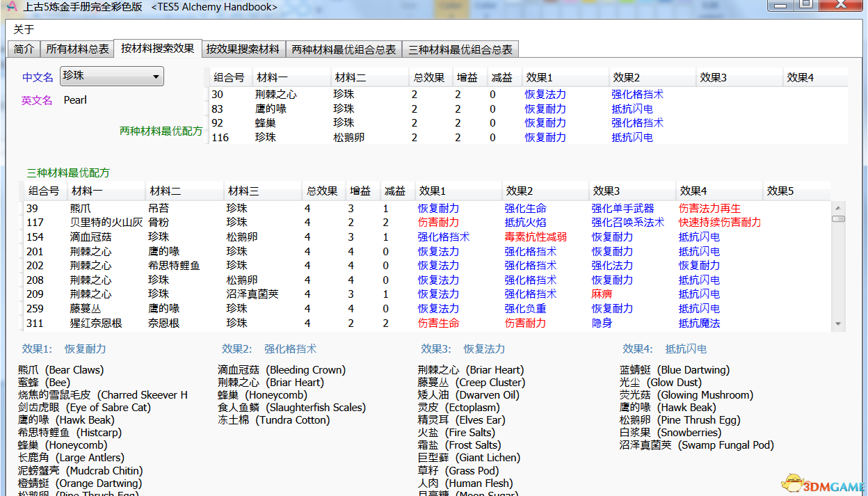
Task: Select row 202 with 希思特鲤鱼
Action: (427, 266)
